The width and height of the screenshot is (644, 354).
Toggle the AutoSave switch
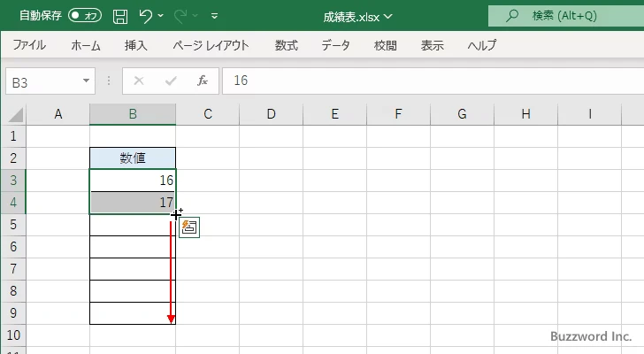click(85, 16)
